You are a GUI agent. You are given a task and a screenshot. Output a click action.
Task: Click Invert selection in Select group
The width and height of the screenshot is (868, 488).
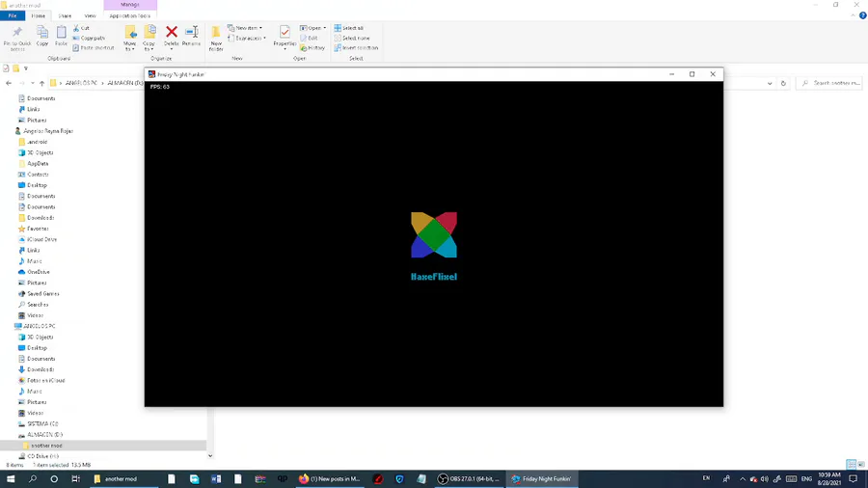(x=356, y=48)
